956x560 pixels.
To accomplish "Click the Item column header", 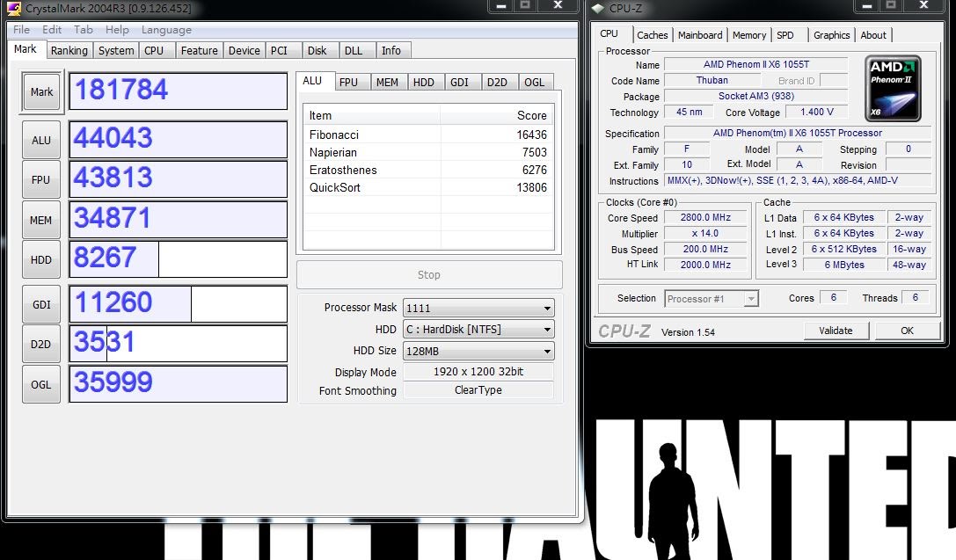I will [x=372, y=115].
